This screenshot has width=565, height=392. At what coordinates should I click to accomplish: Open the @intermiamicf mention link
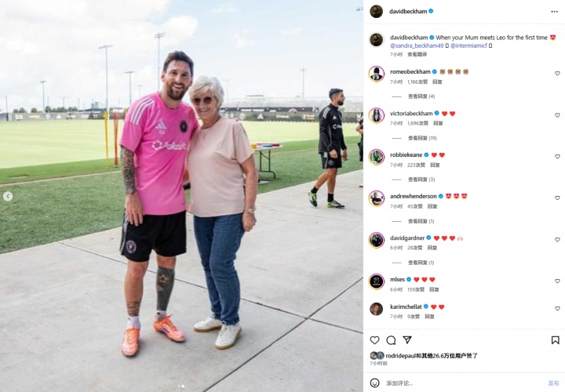click(x=468, y=45)
